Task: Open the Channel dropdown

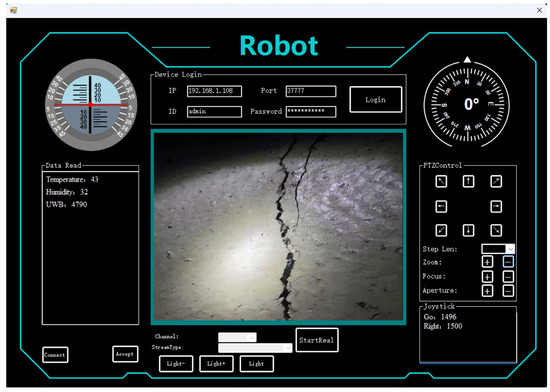Action: [x=237, y=337]
